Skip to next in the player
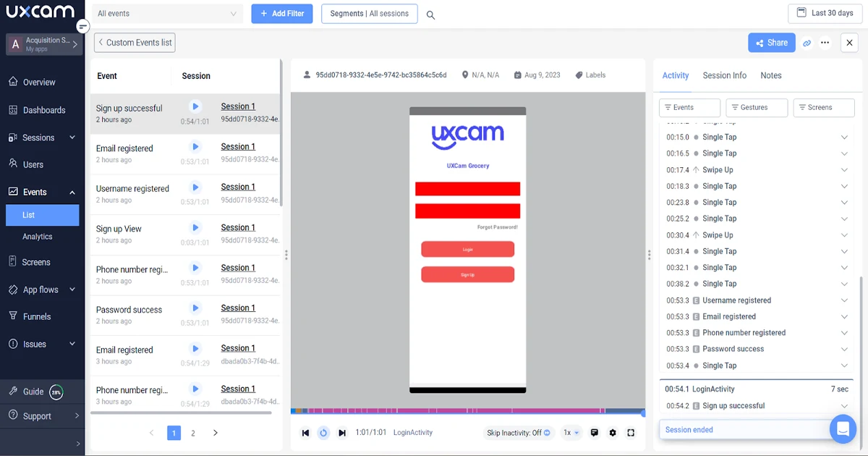 342,433
